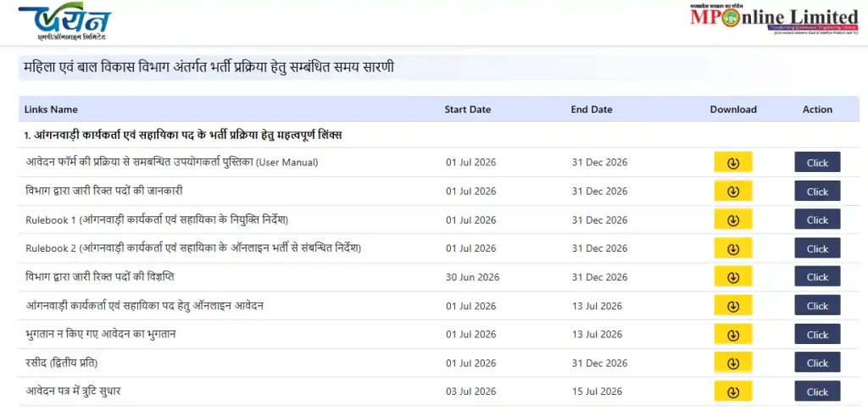Select User Manual row start date '01 Jul 2026'
Viewport: 868px width, 411px height.
pyautogui.click(x=471, y=163)
